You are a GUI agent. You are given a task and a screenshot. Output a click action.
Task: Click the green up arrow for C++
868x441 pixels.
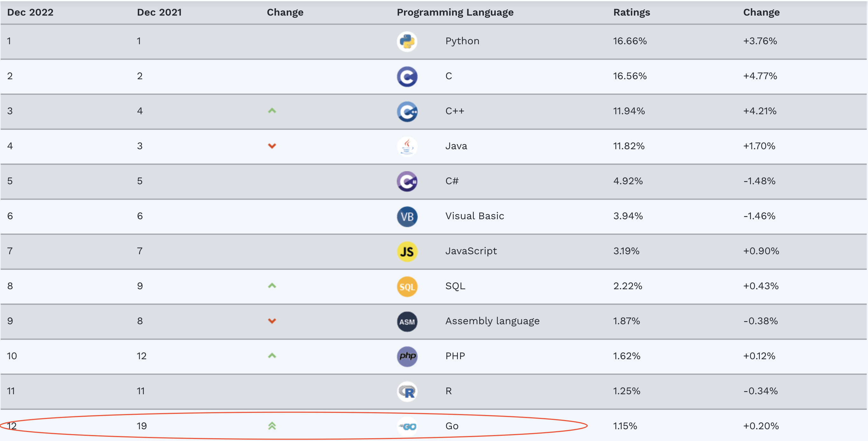(272, 110)
